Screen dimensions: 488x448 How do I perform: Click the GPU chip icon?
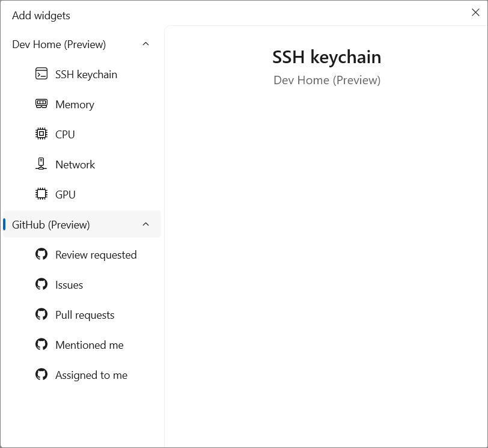click(41, 194)
